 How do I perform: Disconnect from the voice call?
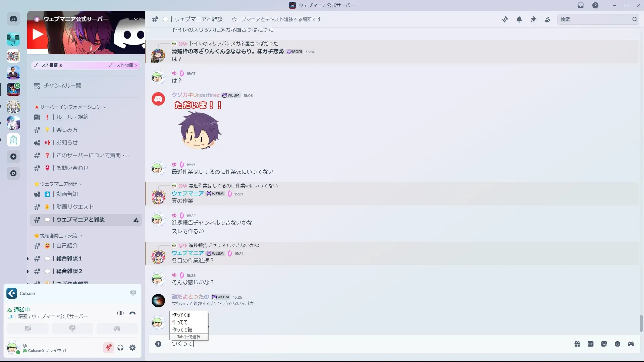(132, 313)
